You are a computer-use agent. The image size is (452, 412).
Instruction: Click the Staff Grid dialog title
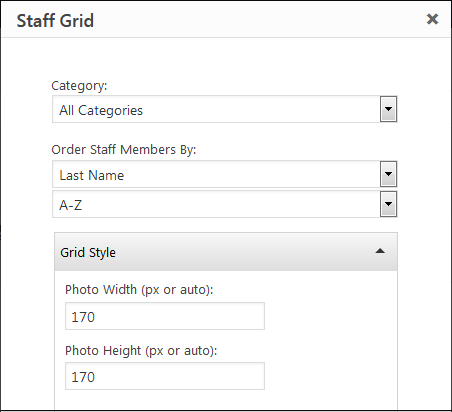55,21
